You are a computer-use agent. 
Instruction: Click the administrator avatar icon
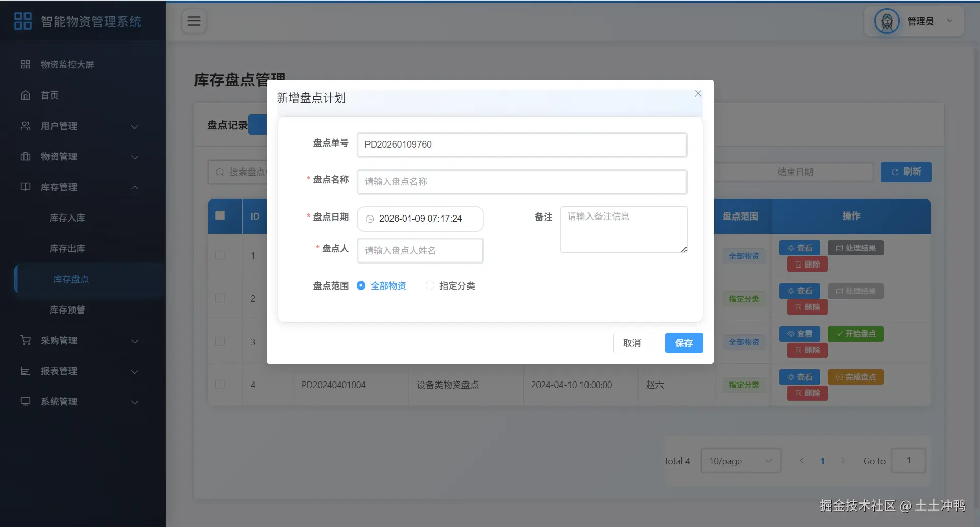887,21
